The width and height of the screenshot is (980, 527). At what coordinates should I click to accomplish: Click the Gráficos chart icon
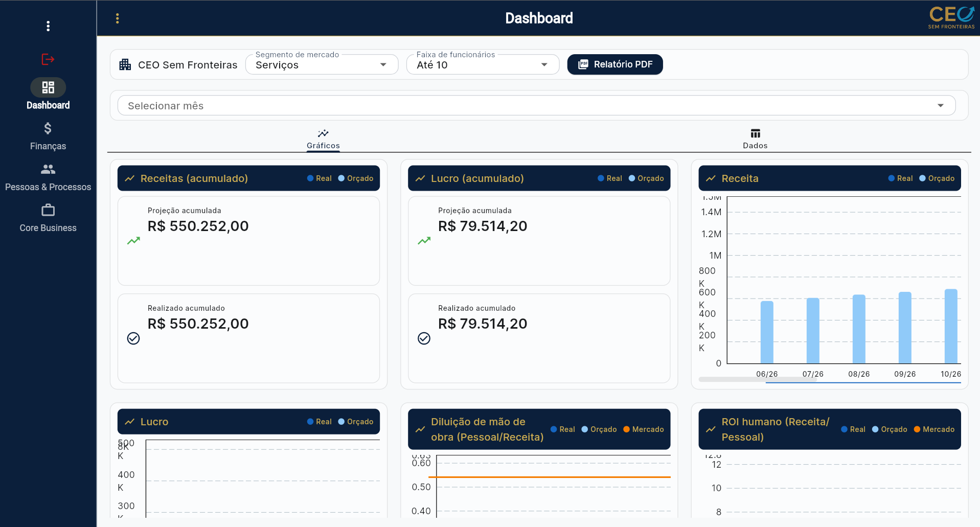coord(323,133)
